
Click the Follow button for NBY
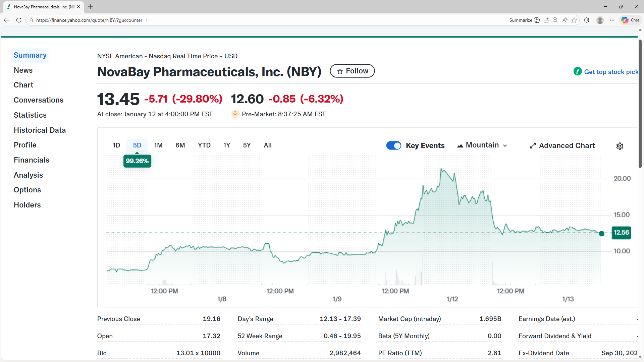coord(352,71)
